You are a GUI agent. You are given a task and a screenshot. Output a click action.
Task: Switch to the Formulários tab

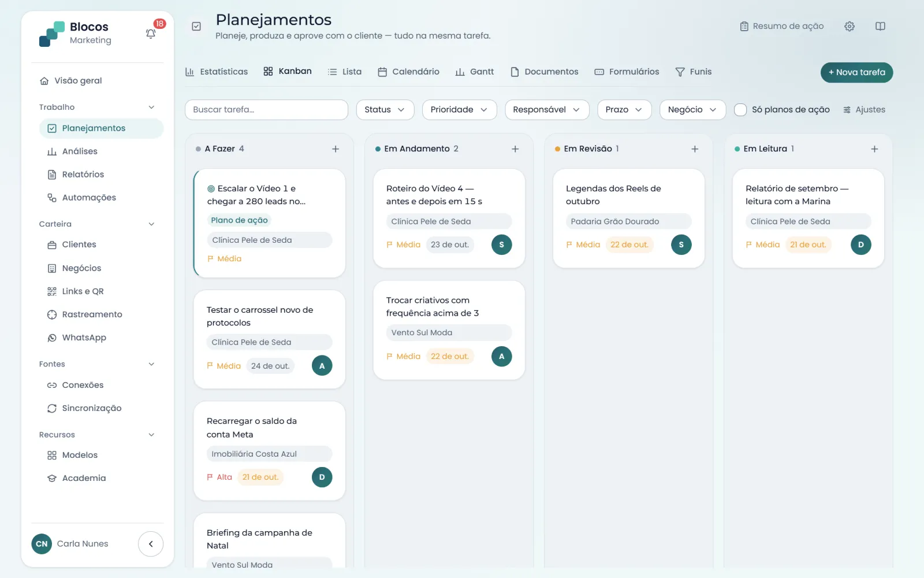627,72
